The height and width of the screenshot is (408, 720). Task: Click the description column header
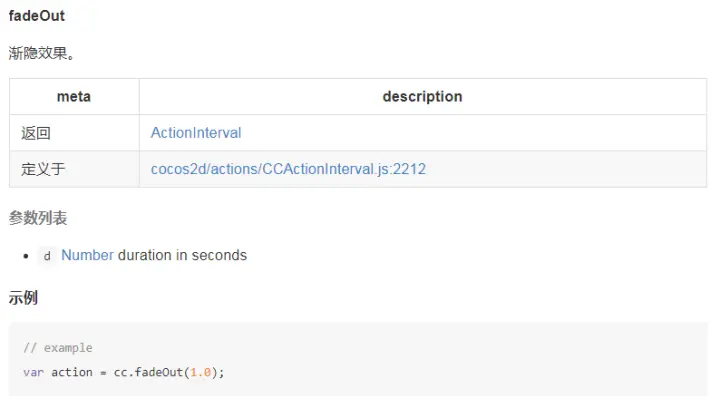[422, 97]
